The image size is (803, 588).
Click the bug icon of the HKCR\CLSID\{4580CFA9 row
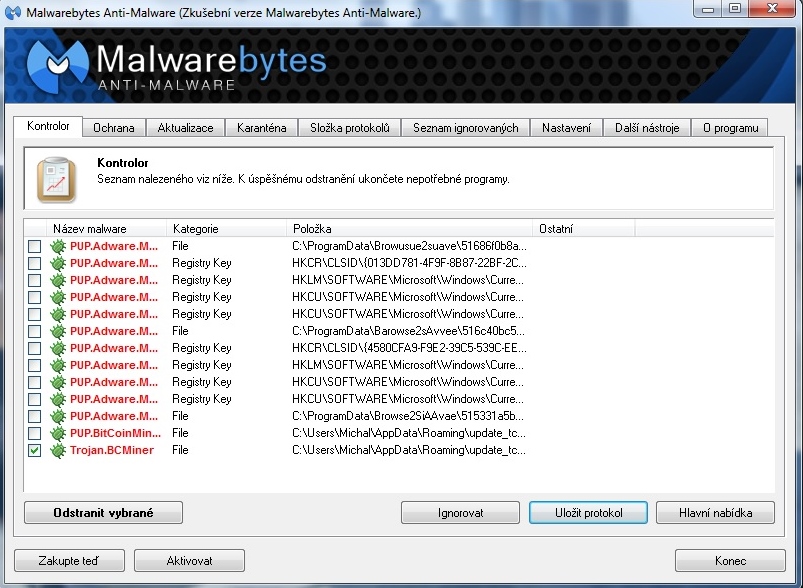[x=58, y=348]
